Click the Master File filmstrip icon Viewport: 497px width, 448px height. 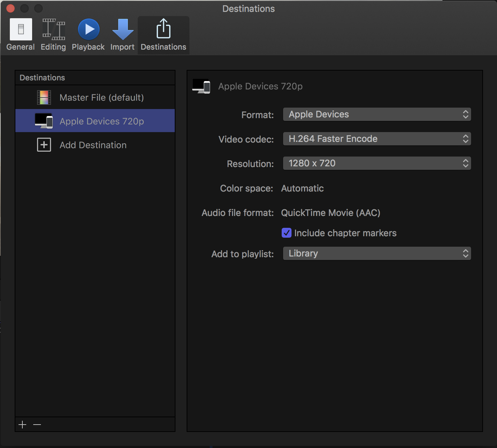(44, 97)
